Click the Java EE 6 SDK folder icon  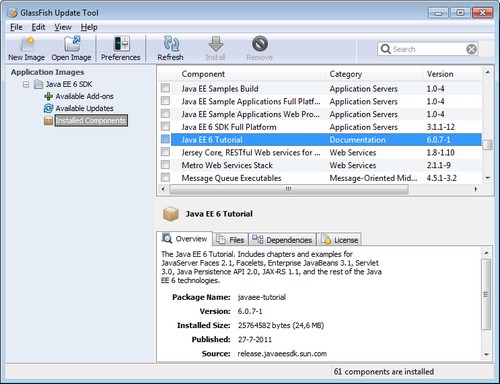[39, 84]
